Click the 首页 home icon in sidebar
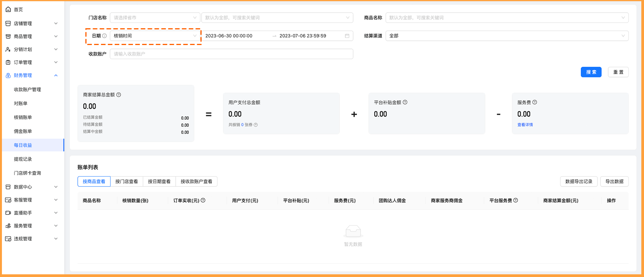 [8, 9]
